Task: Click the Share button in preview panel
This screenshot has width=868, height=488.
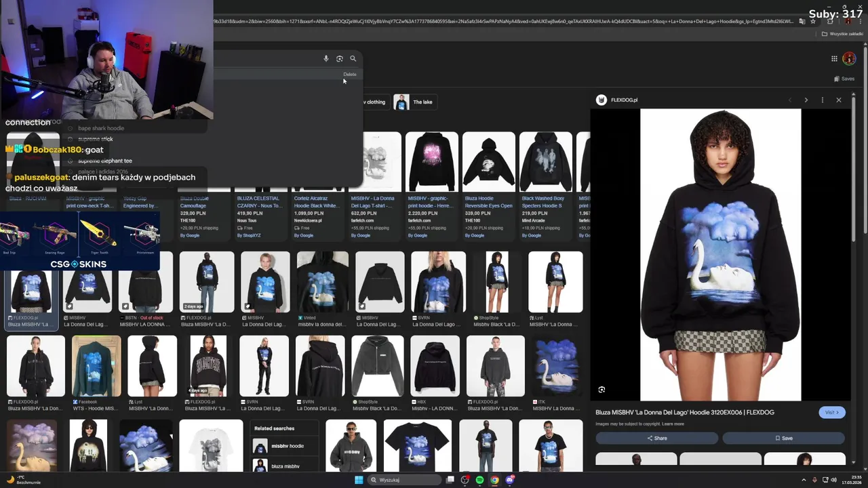Action: [656, 438]
